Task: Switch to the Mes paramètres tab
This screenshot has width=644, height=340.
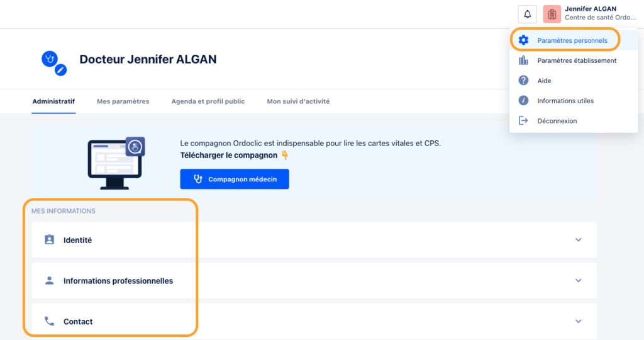Action: click(x=123, y=101)
